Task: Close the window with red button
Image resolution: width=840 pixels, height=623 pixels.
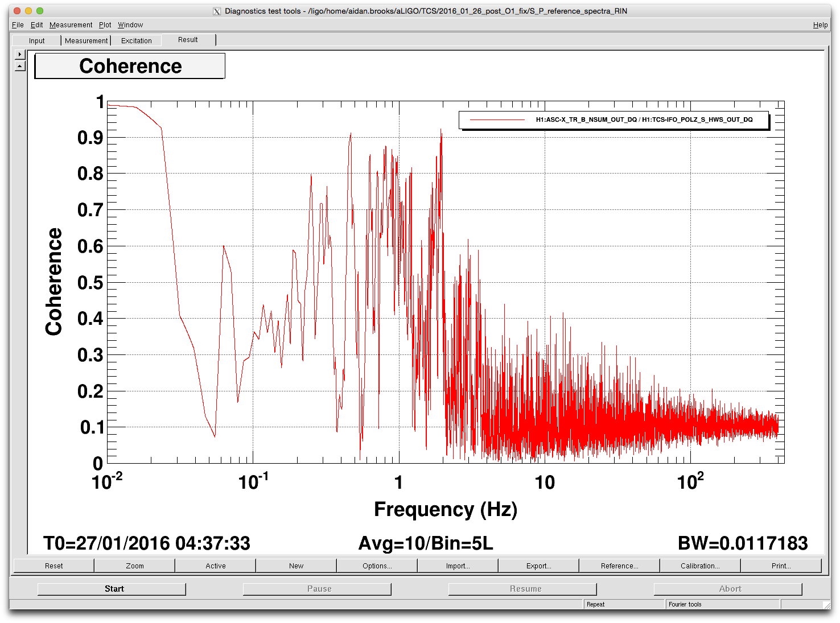Action: (x=17, y=11)
